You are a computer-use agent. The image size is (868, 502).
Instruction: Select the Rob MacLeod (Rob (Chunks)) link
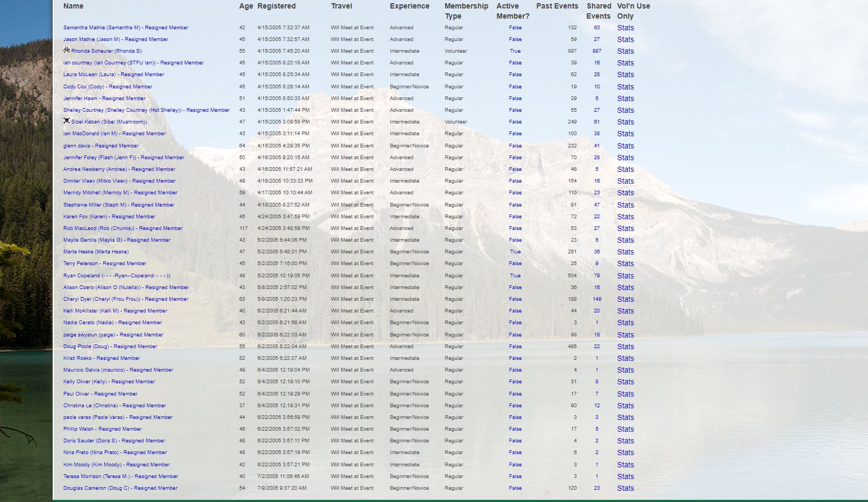point(122,228)
